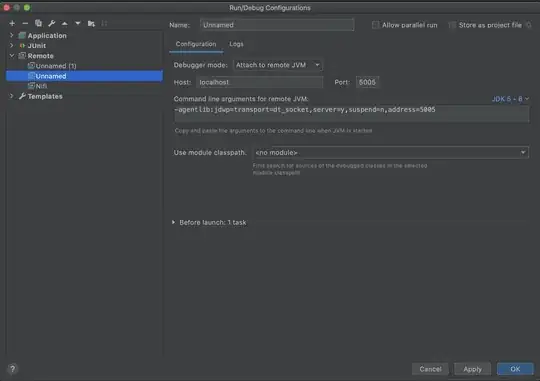Viewport: 540px width, 381px height.
Task: Sort configurations alphabetically
Action: 104,23
